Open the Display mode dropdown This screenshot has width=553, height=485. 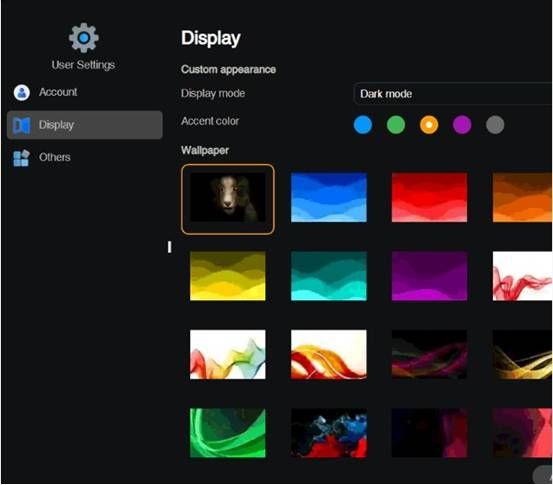point(453,94)
